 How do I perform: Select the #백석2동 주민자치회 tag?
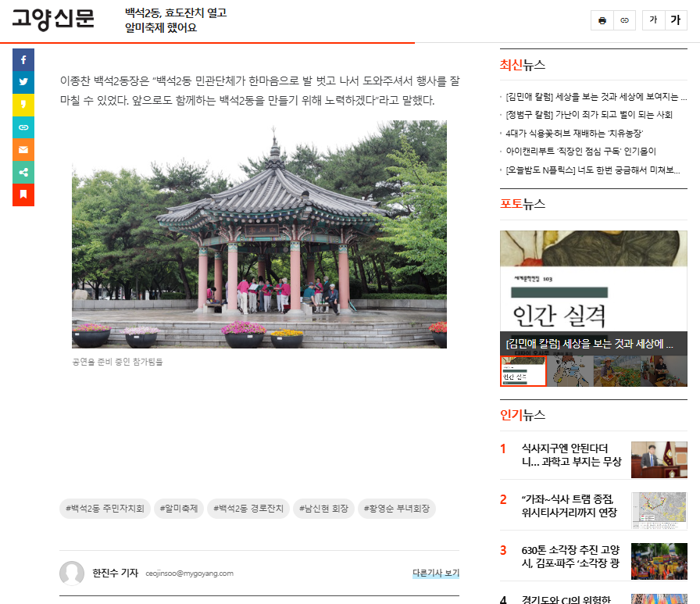(x=105, y=509)
